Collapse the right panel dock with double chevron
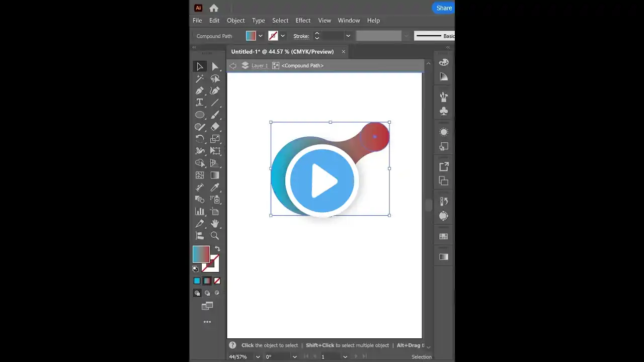The height and width of the screenshot is (362, 644). (x=447, y=47)
